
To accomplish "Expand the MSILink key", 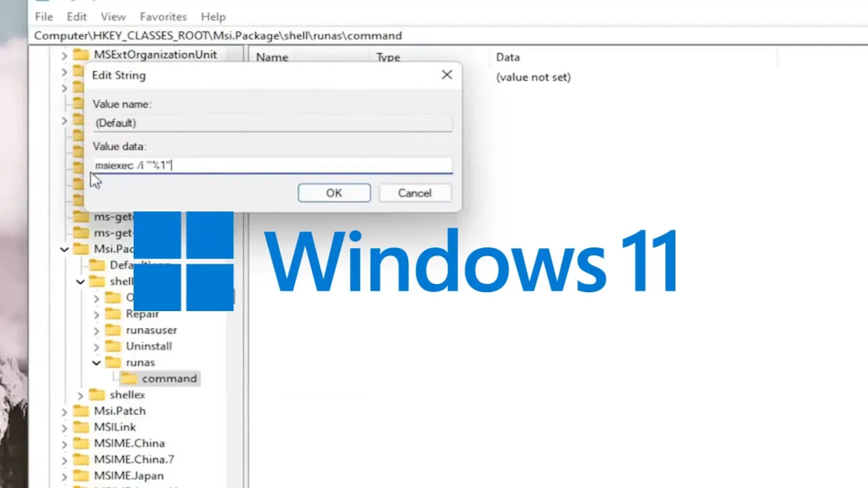I will coord(64,427).
